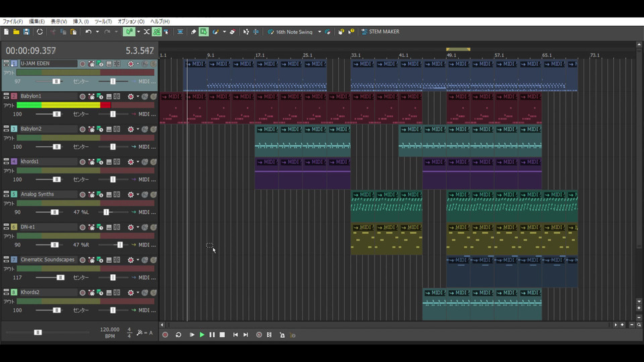Click the DN-e1 volume slider handle
The width and height of the screenshot is (644, 362).
54,245
